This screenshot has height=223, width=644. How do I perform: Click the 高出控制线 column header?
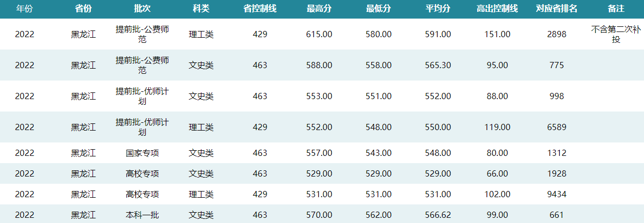coord(497,9)
